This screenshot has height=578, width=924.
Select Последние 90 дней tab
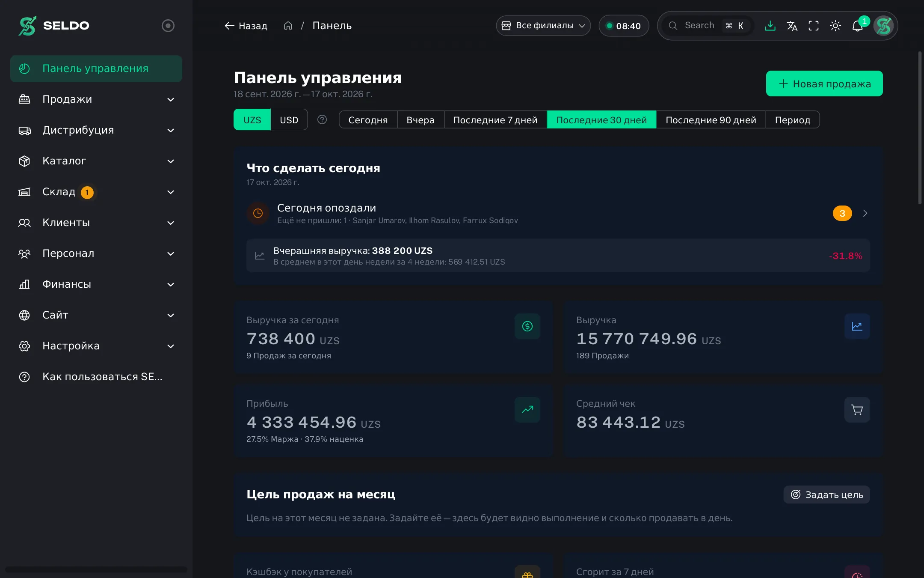(711, 120)
